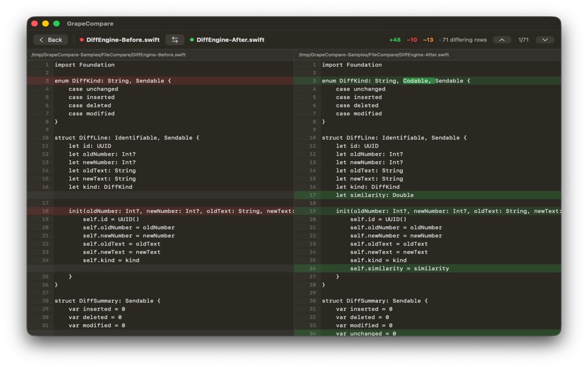The height and width of the screenshot is (368, 588).
Task: Select the DiffEngine-Before.swift file label
Action: pos(123,40)
